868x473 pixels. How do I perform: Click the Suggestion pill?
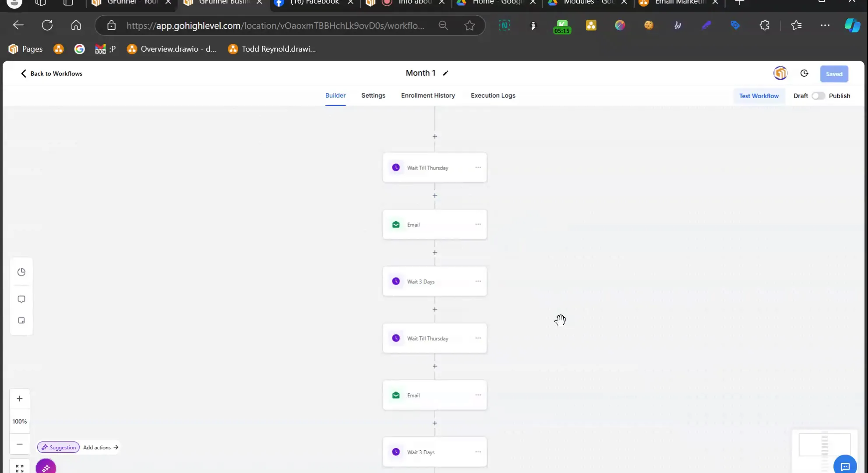[59, 448]
